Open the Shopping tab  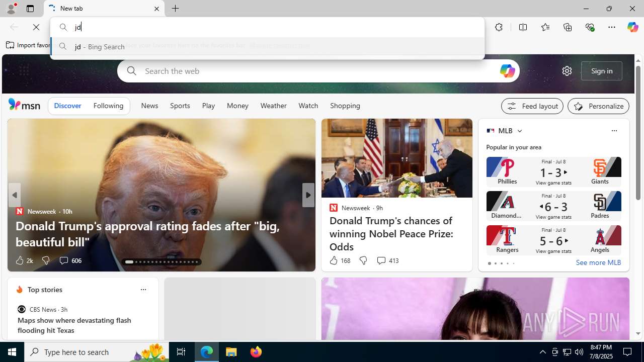(x=345, y=106)
